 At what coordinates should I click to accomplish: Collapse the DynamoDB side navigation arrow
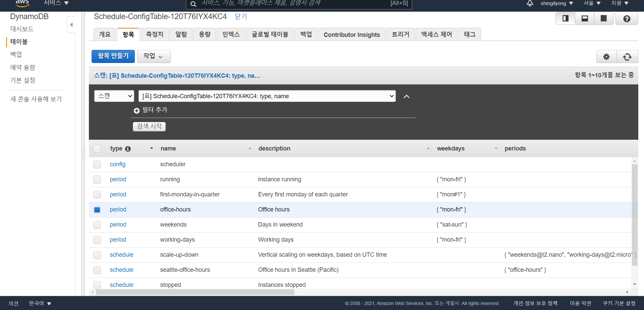pyautogui.click(x=71, y=25)
